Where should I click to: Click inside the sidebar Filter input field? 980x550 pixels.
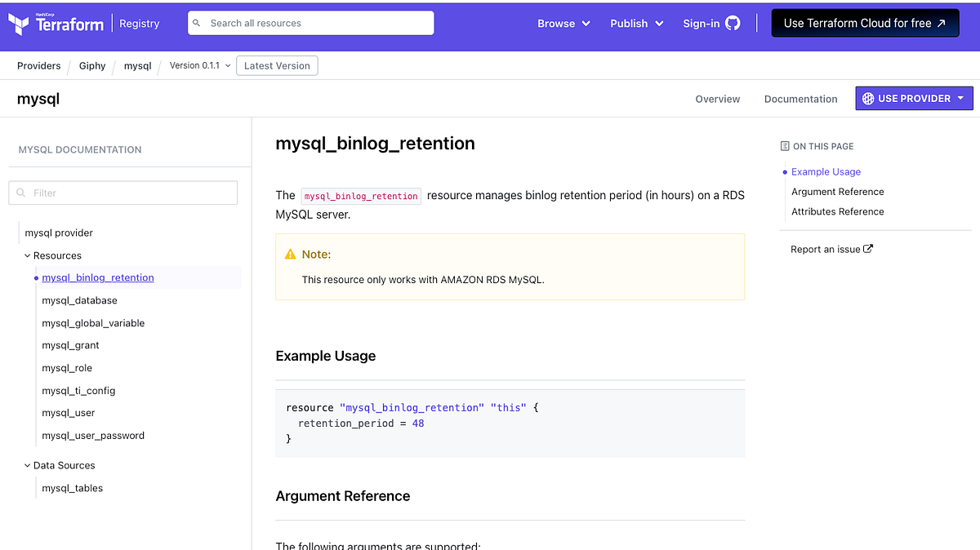pos(122,193)
